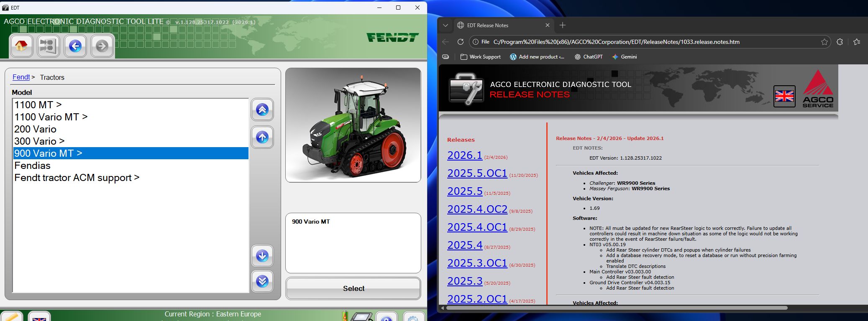Reload the release notes page

click(461, 42)
